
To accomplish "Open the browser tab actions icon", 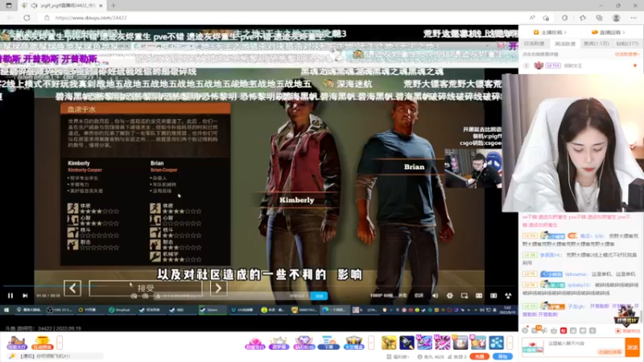I will tap(9, 6).
